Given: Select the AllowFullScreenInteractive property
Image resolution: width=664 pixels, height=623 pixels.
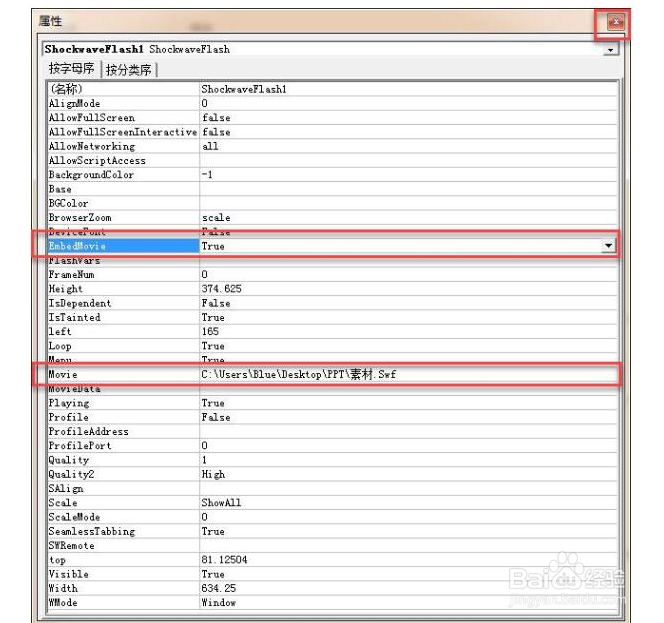Looking at the screenshot, I should coord(122,132).
